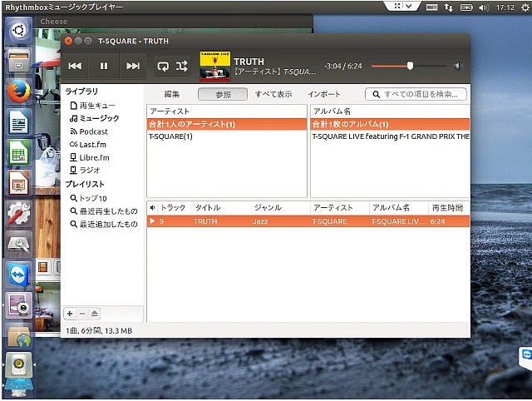The image size is (532, 401).
Task: Launch LibreOffice Writer from launcher
Action: 18,121
